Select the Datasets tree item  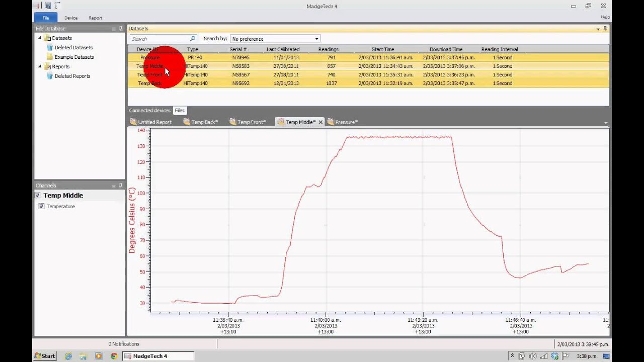62,38
